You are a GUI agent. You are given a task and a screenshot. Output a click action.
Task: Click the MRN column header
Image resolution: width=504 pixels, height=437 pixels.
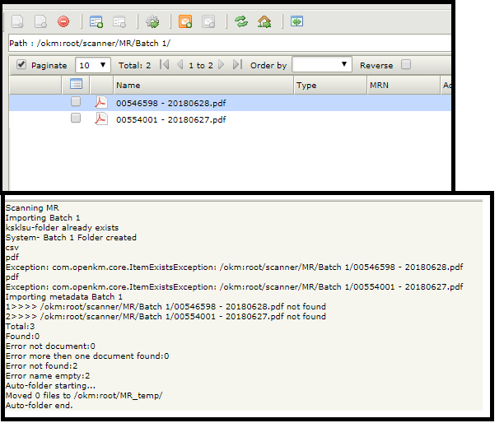[403, 85]
